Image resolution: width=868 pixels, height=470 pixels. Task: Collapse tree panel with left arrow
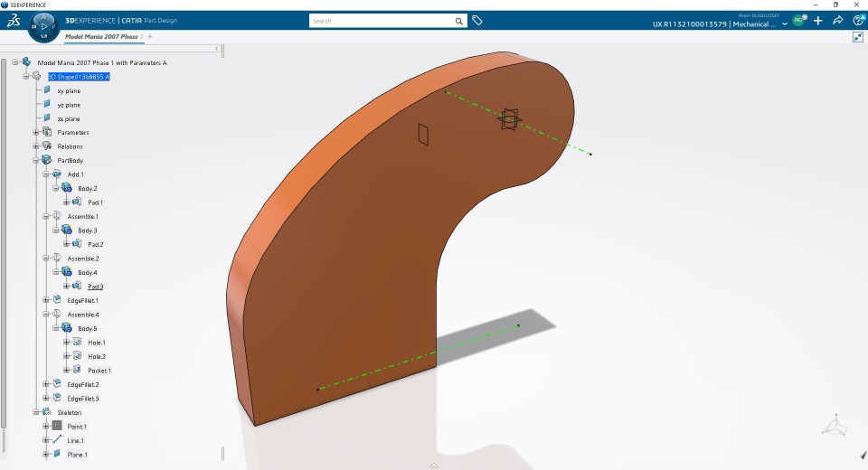217,49
